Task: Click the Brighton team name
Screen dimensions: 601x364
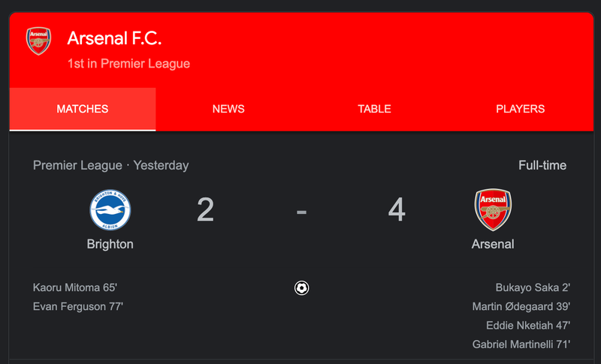Action: point(110,244)
